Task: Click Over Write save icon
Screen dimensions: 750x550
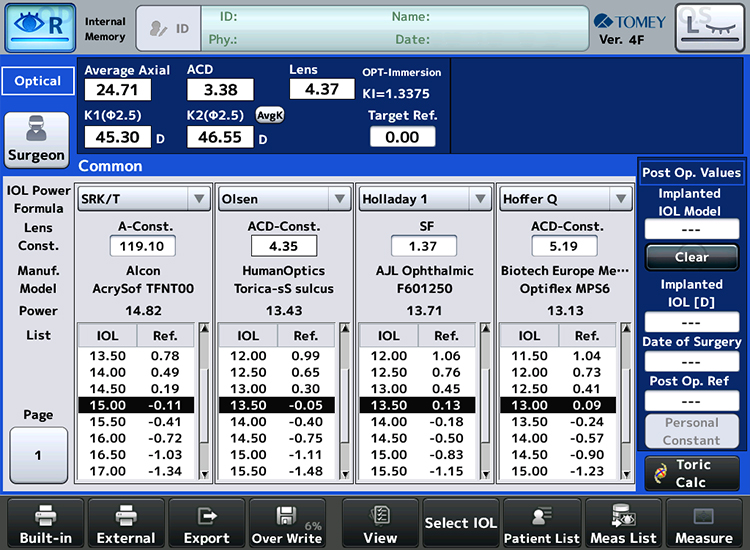Action: pos(287,524)
